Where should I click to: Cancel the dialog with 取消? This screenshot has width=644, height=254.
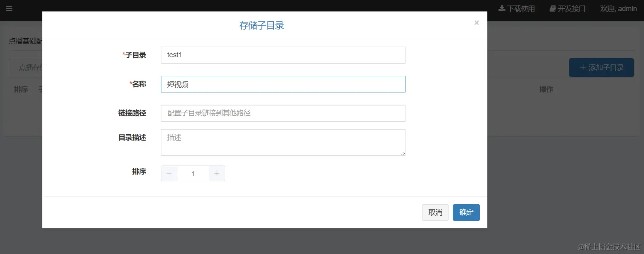(435, 213)
